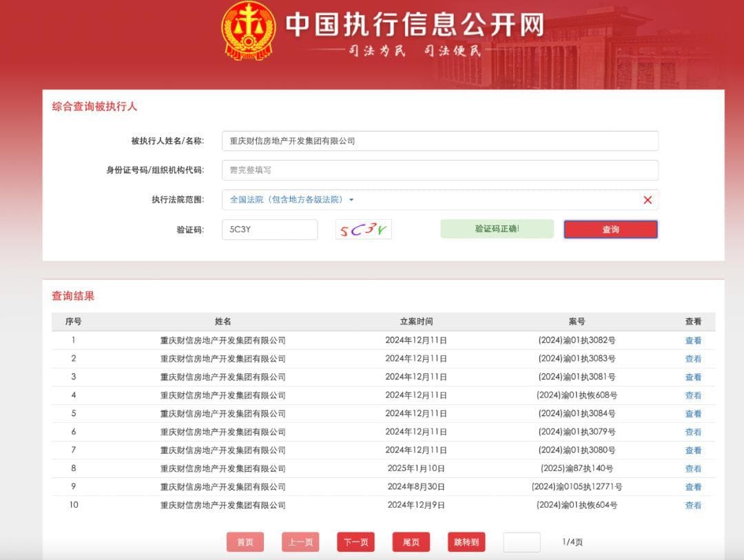Click the national emblem logo in header

[x=248, y=31]
